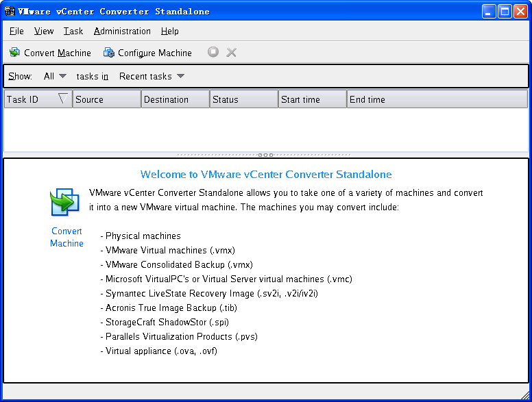Sort by the Status column header
This screenshot has width=532, height=402.
pyautogui.click(x=243, y=99)
